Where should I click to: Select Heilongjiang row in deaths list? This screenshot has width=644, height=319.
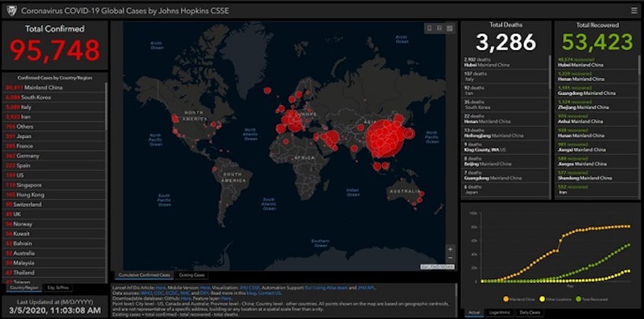pyautogui.click(x=505, y=133)
